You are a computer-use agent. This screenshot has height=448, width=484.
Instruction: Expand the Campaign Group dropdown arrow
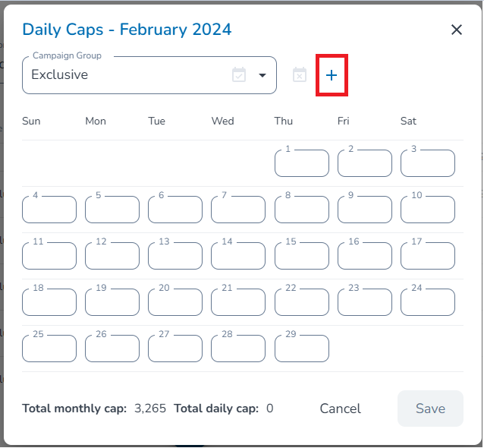262,75
